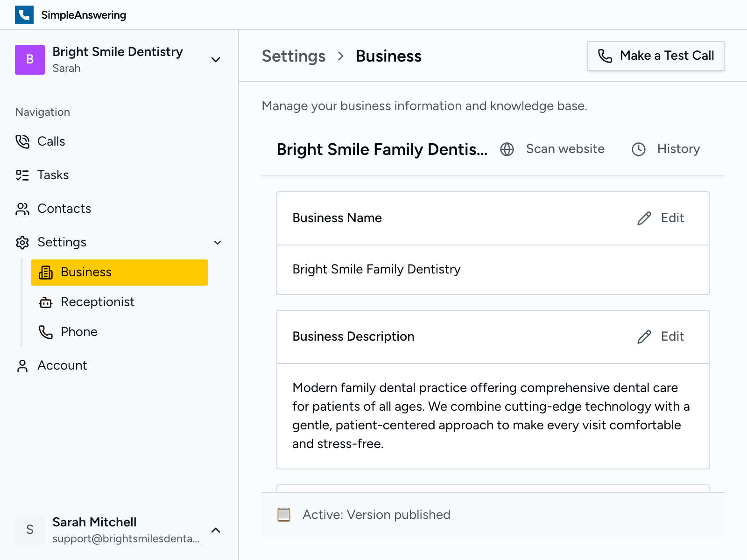Collapse the Sarah Mitchell account chevron
This screenshot has width=747, height=560.
pyautogui.click(x=215, y=530)
